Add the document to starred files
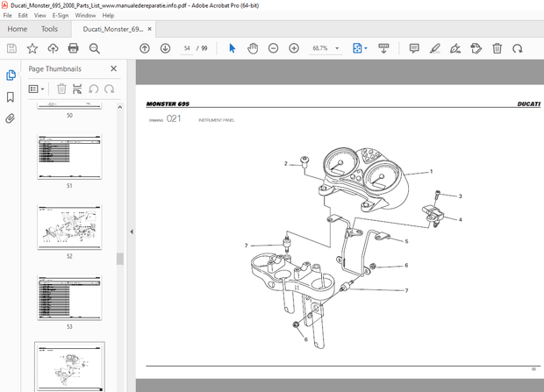The image size is (544, 392). pyautogui.click(x=32, y=48)
